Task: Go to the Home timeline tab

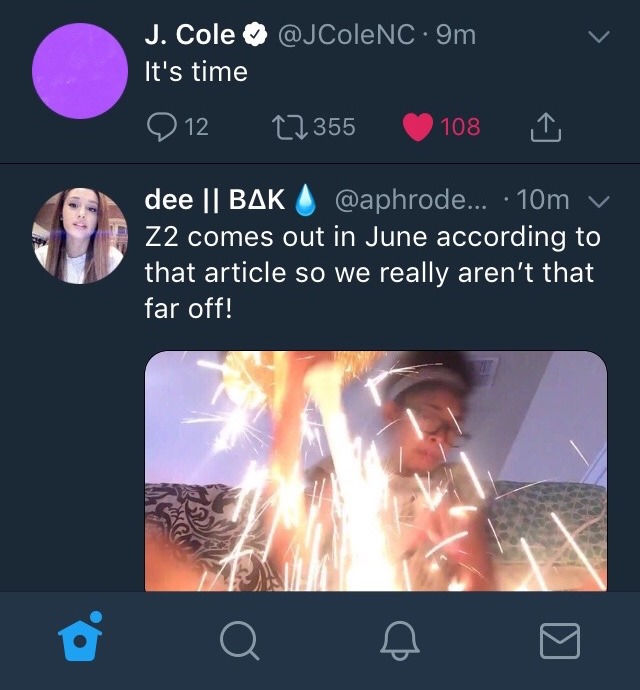Action: pyautogui.click(x=78, y=639)
